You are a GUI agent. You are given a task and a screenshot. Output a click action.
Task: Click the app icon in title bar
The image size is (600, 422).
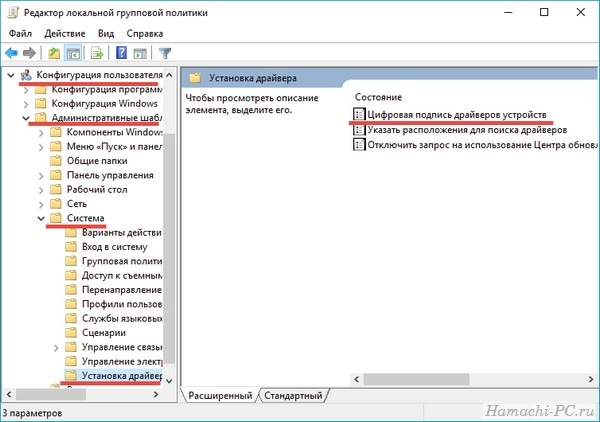[13, 12]
